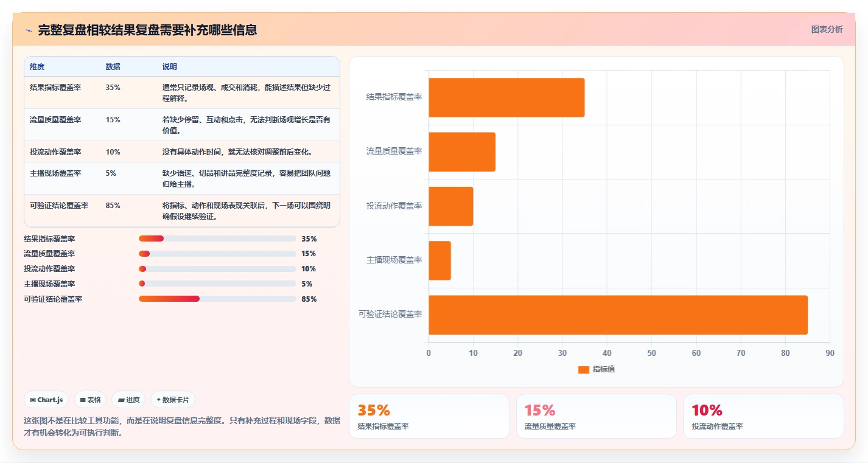Image resolution: width=868 pixels, height=463 pixels.
Task: Select the 表格 tag pill
Action: [90, 400]
